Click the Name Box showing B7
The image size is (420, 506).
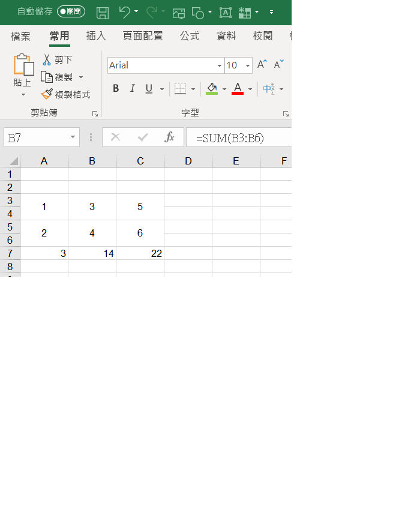point(41,137)
